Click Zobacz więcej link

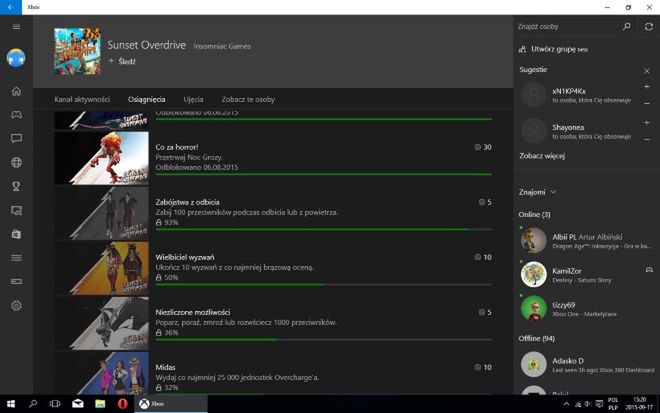pos(542,156)
